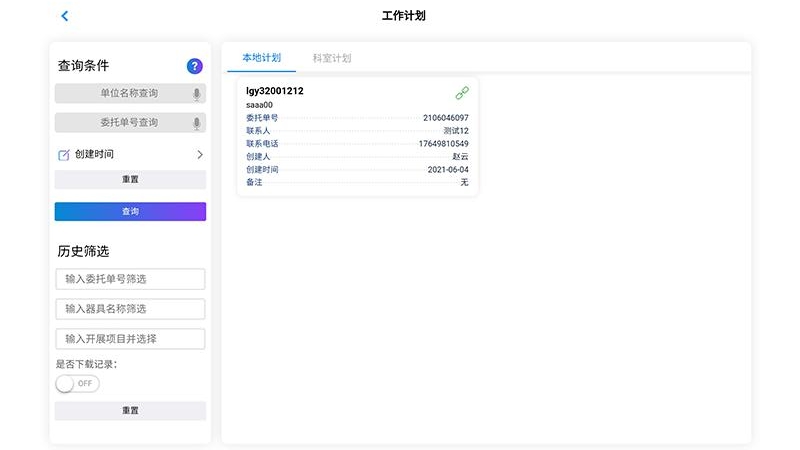800x450 pixels.
Task: Click 重置 button under history filter
Action: click(130, 411)
